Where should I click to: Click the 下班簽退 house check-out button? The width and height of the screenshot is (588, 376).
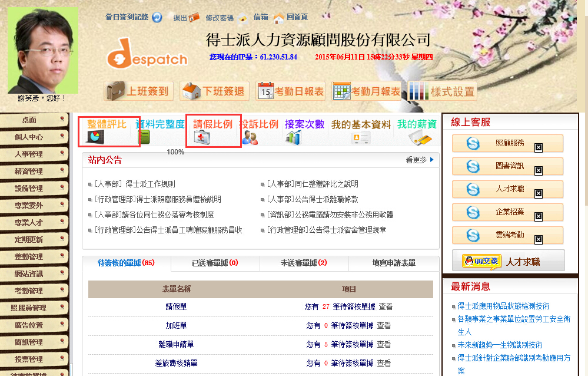(x=215, y=91)
